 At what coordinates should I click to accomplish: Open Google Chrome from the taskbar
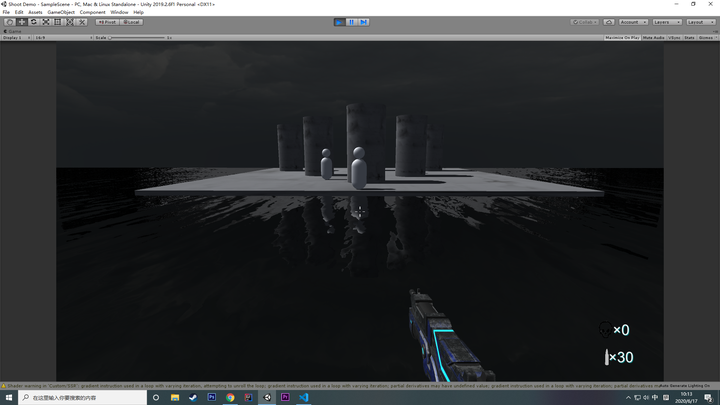pos(230,397)
